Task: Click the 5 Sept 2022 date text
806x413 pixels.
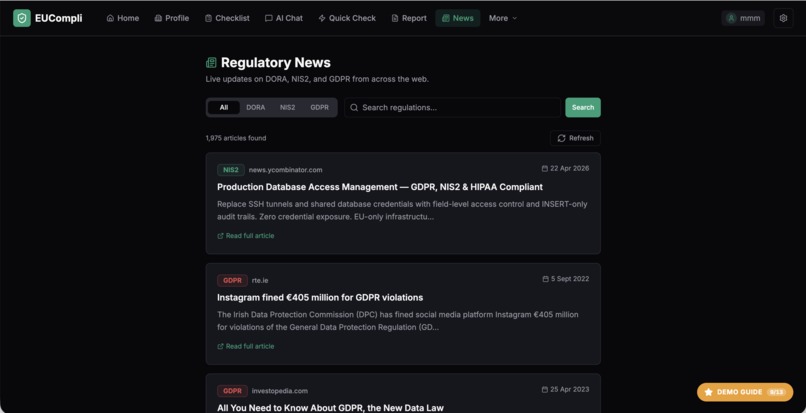Action: (x=570, y=279)
